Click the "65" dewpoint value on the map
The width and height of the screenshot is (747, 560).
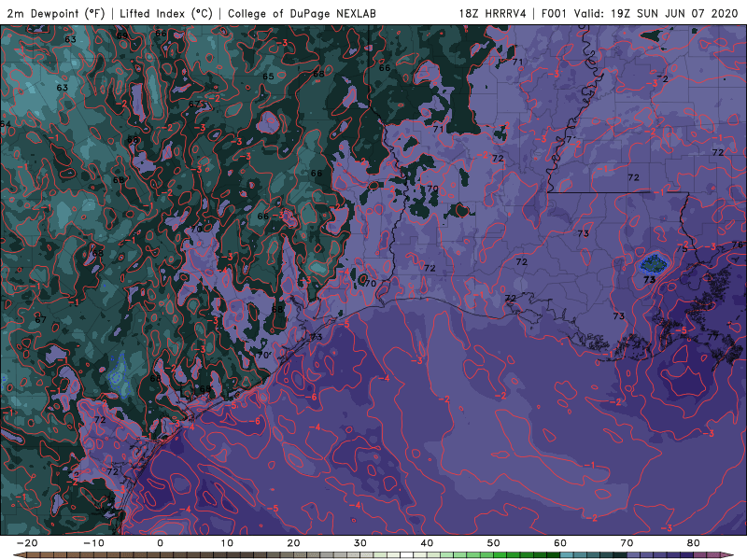pyautogui.click(x=268, y=77)
